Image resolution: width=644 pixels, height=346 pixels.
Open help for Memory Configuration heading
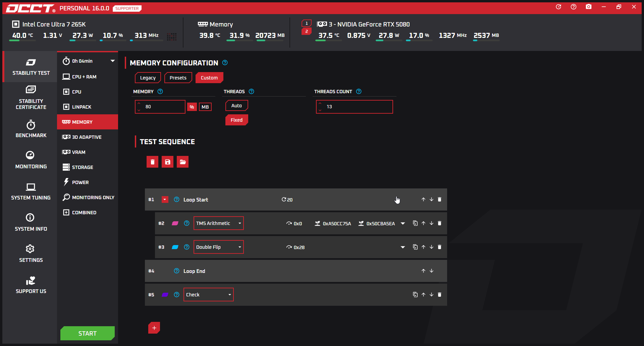click(x=225, y=63)
